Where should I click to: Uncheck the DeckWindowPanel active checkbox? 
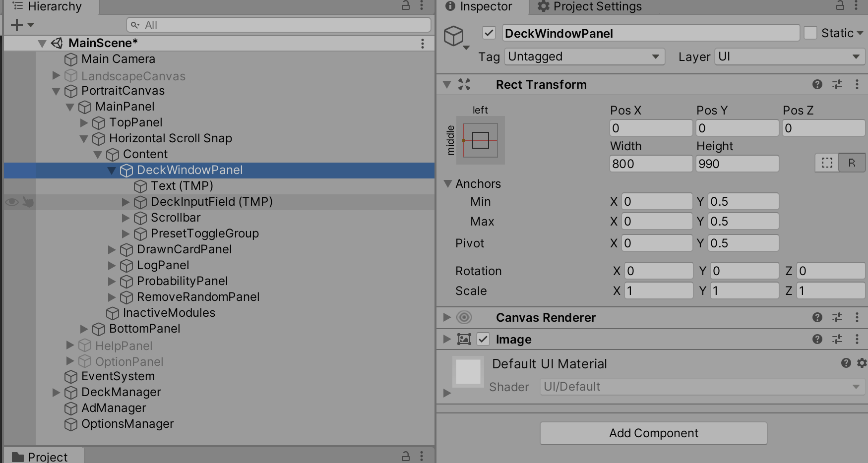[x=489, y=33]
